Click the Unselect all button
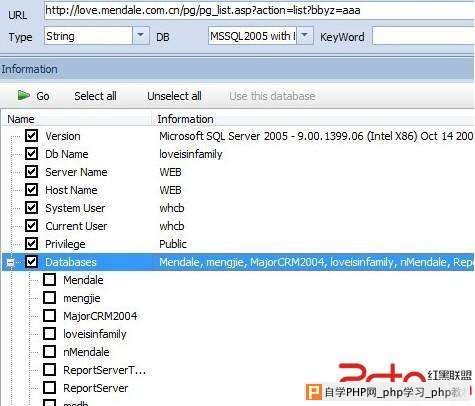 (x=174, y=96)
